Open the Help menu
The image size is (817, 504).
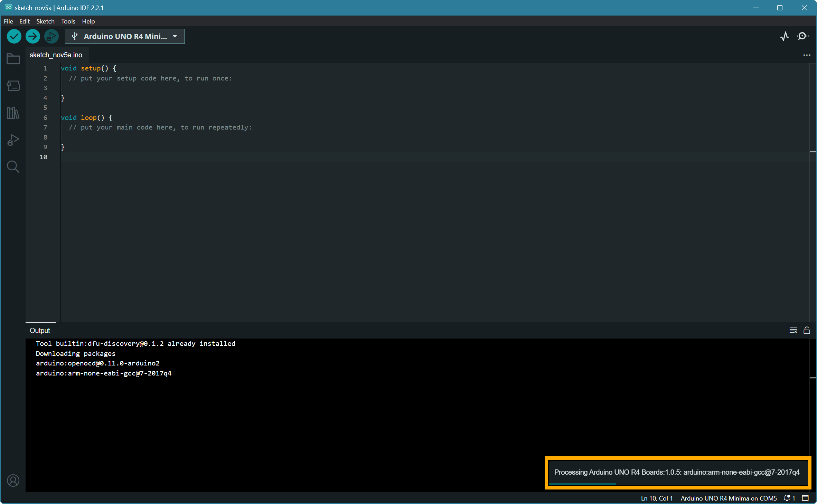tap(88, 21)
